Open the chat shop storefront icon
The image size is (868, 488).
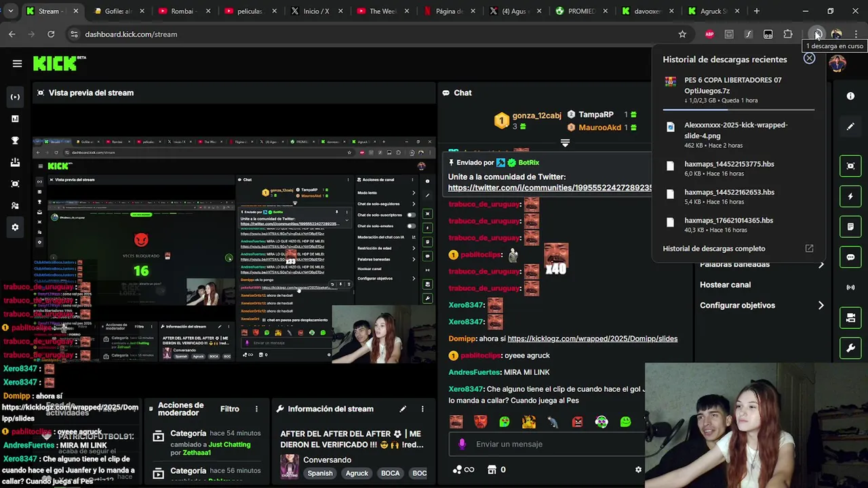point(492,470)
